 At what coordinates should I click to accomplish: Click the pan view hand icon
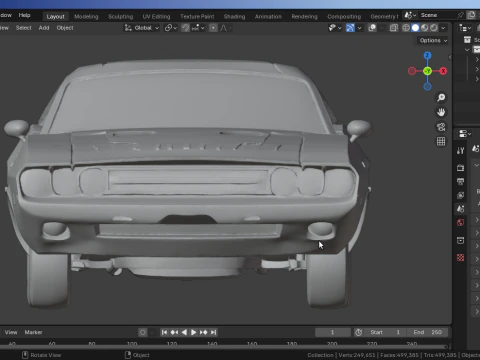(441, 112)
